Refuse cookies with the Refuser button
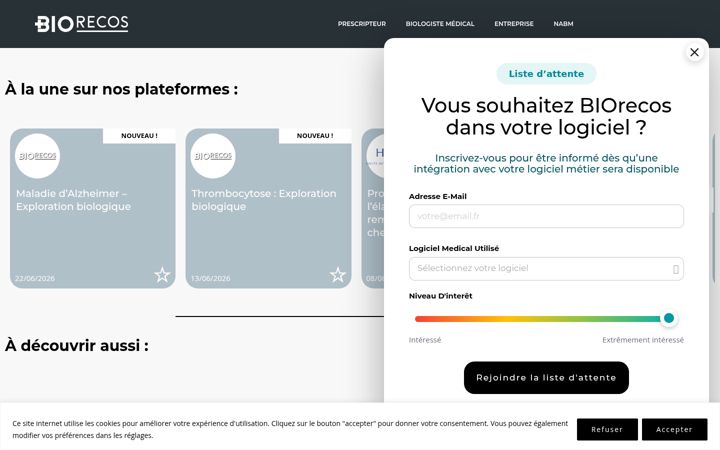The image size is (720, 450). click(607, 429)
